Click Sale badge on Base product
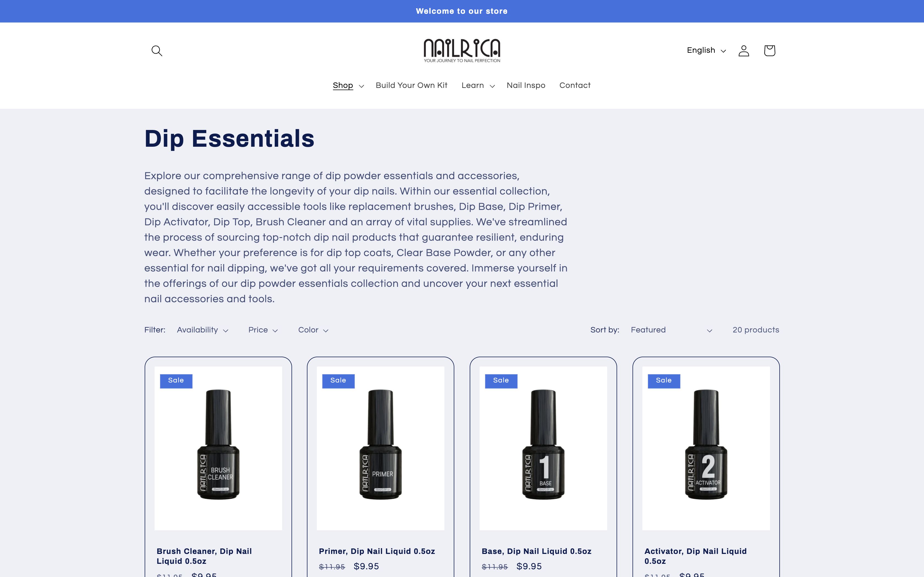924x577 pixels. [x=501, y=381]
